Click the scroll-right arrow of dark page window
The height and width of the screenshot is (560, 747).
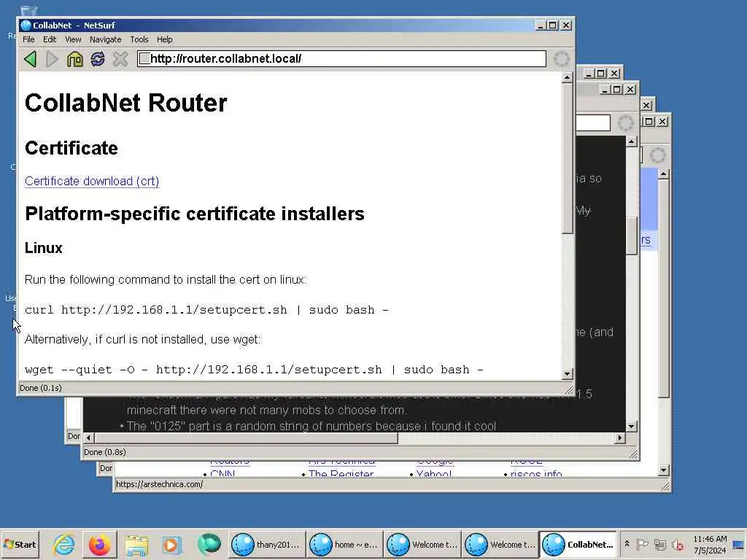[x=620, y=437]
